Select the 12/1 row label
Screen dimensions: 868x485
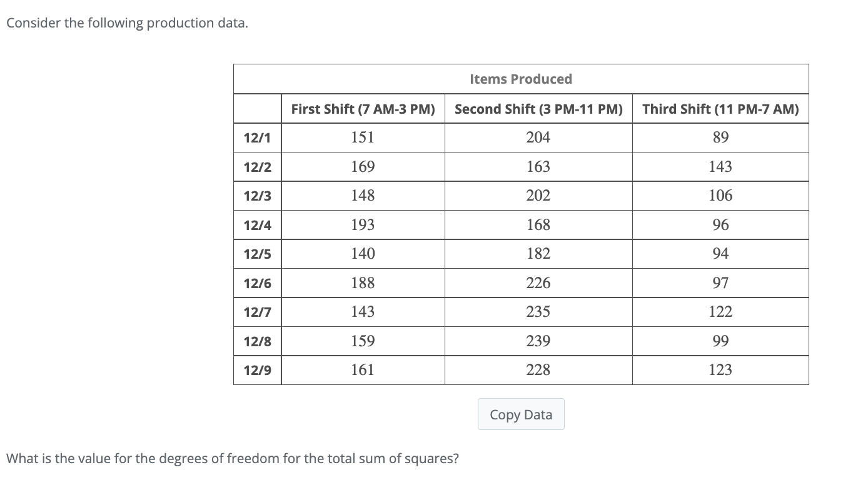256,137
